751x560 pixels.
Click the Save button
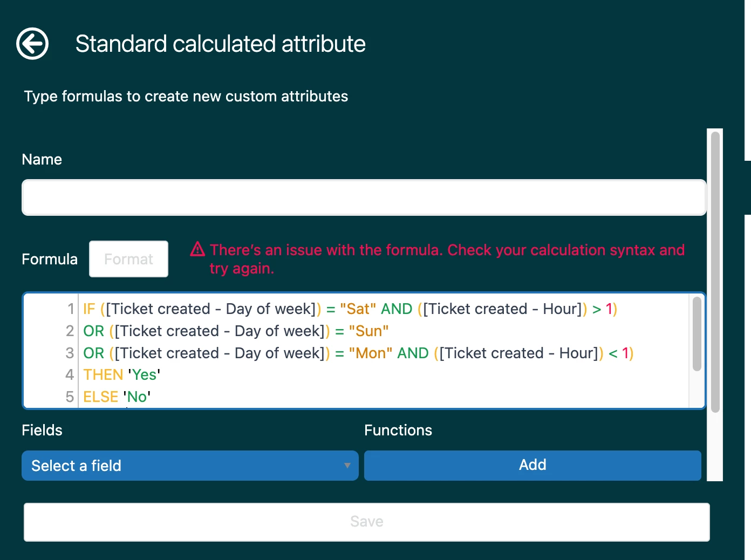pyautogui.click(x=367, y=522)
